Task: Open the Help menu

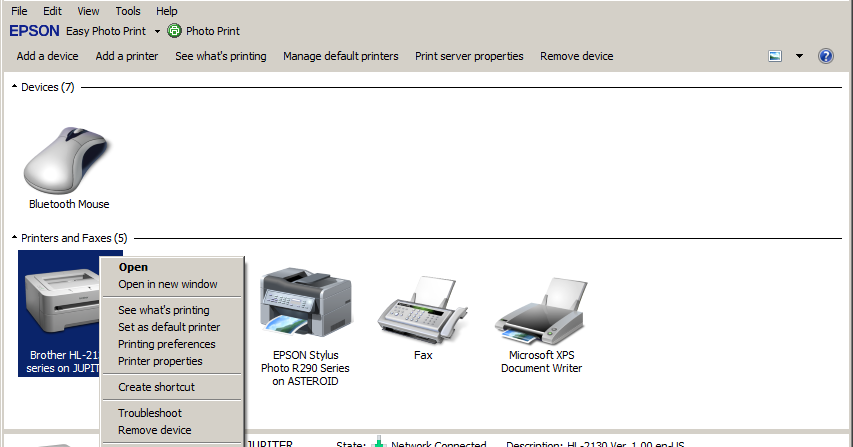Action: (x=166, y=11)
